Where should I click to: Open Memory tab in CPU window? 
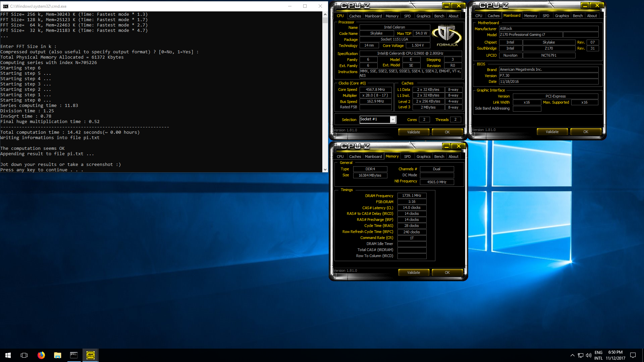click(392, 16)
